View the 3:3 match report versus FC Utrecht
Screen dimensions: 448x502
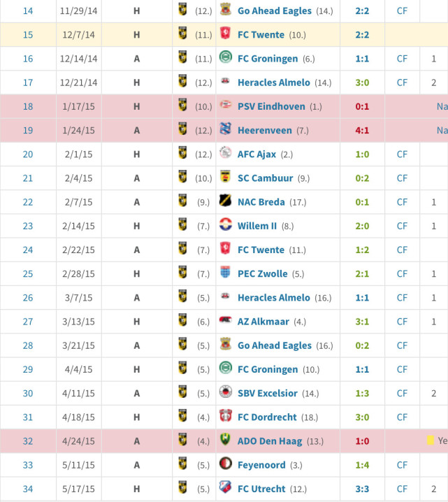(362, 489)
